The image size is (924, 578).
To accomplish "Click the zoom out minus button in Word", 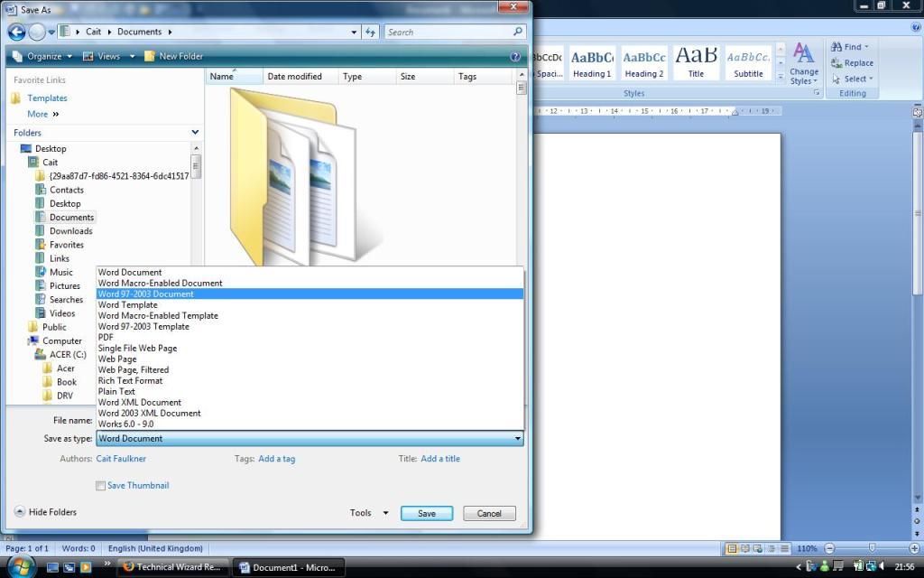I will click(x=829, y=548).
